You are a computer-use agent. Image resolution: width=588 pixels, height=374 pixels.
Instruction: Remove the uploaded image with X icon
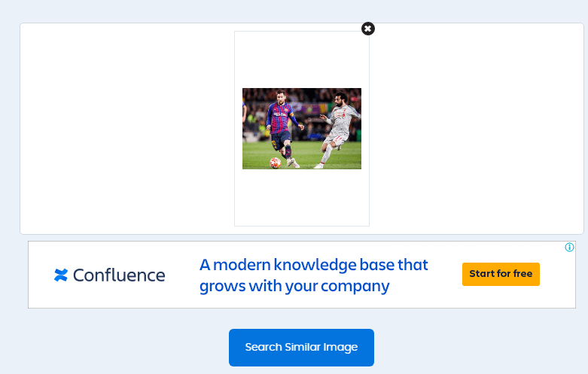(368, 29)
